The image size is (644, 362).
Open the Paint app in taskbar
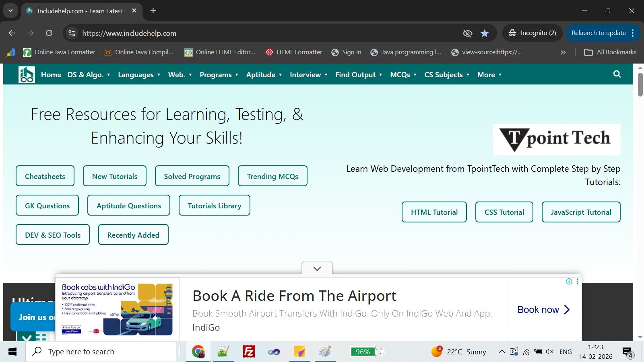(325, 352)
